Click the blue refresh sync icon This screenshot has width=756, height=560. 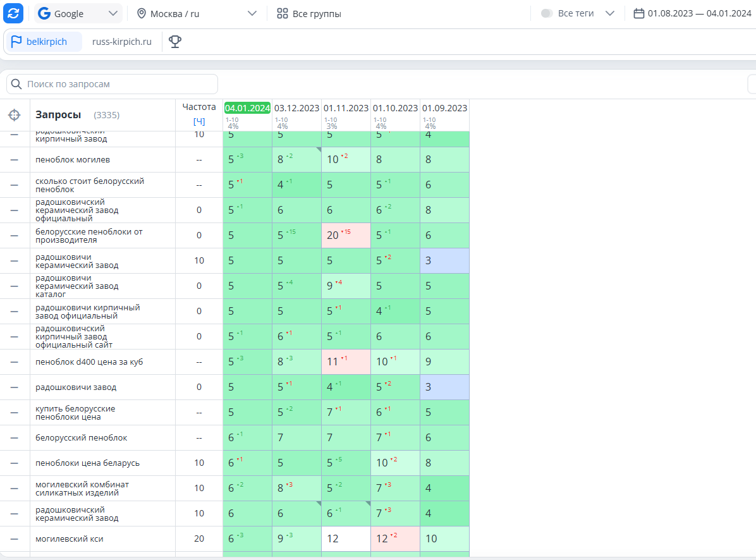pyautogui.click(x=13, y=13)
